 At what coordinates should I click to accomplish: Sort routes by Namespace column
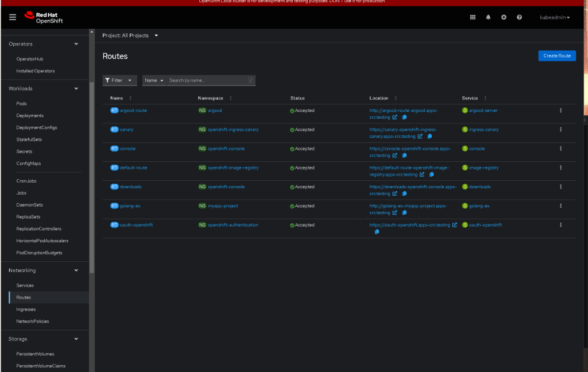click(x=215, y=98)
